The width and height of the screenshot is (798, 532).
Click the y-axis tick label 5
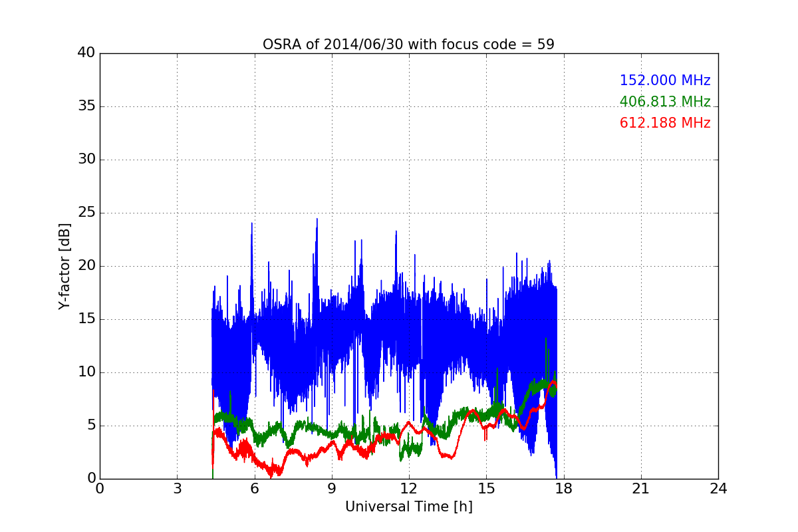coord(90,426)
